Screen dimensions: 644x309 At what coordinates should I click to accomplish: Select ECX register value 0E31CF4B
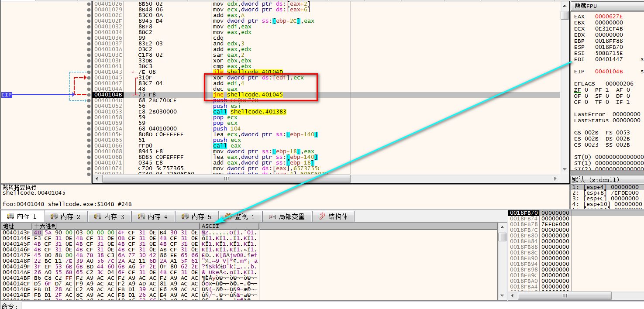click(x=609, y=29)
